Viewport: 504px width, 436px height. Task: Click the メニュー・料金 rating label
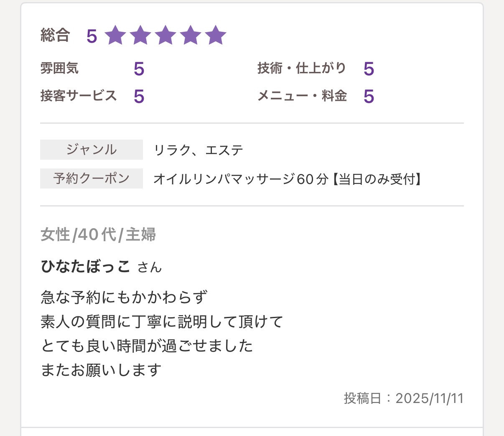click(x=302, y=96)
